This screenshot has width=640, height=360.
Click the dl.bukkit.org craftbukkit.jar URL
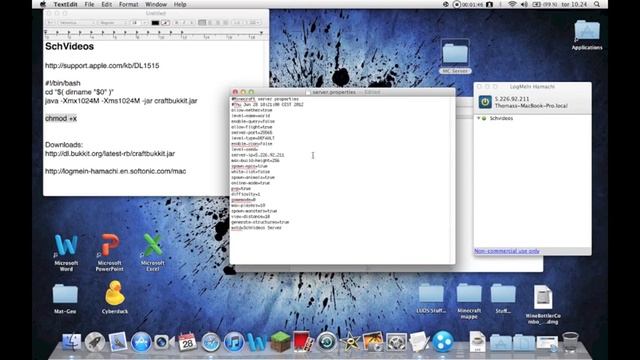click(x=110, y=154)
